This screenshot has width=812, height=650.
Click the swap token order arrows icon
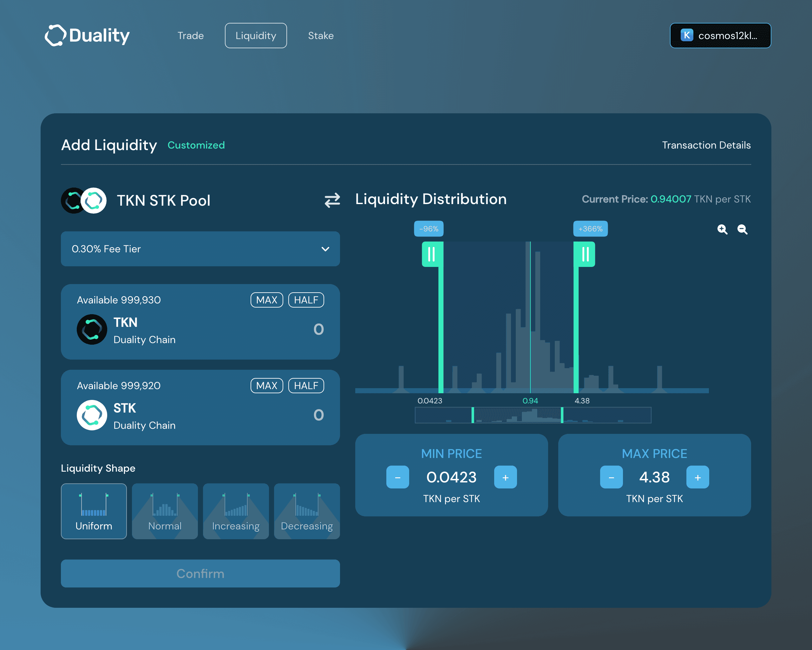click(x=332, y=200)
